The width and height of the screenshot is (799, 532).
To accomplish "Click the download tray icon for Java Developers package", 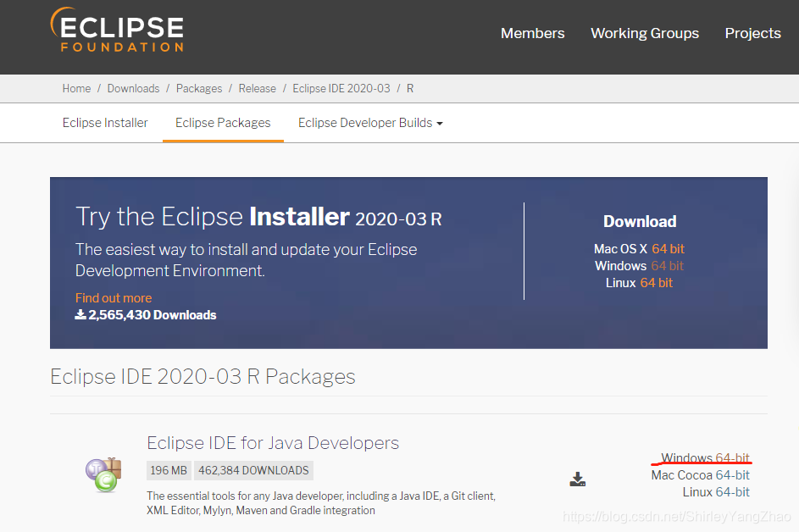I will tap(577, 479).
